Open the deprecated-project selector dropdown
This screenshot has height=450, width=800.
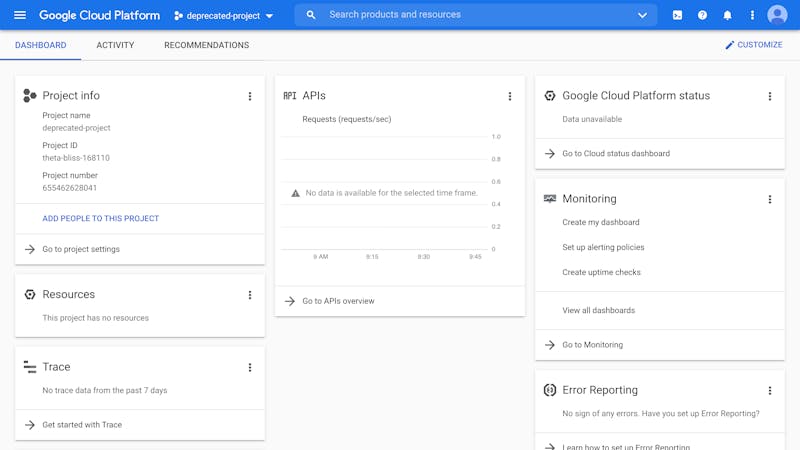[x=223, y=16]
